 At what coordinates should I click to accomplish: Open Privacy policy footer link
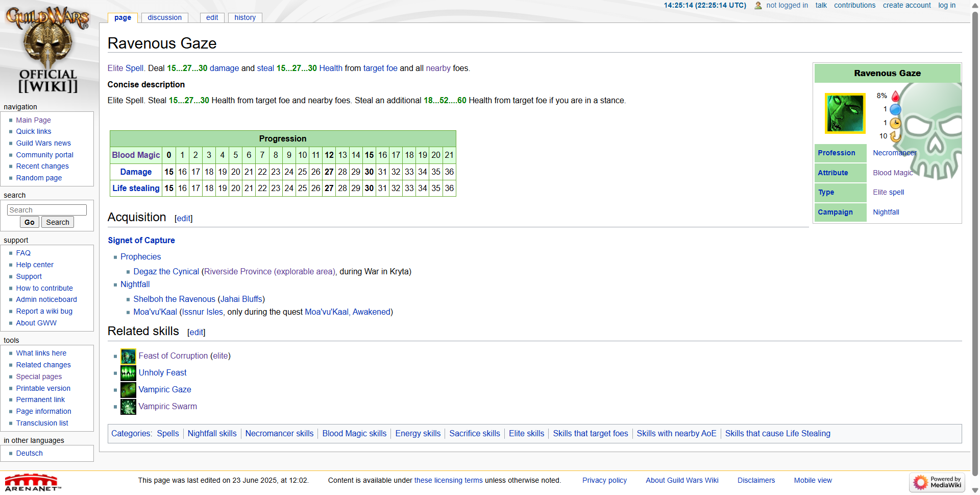[605, 481]
